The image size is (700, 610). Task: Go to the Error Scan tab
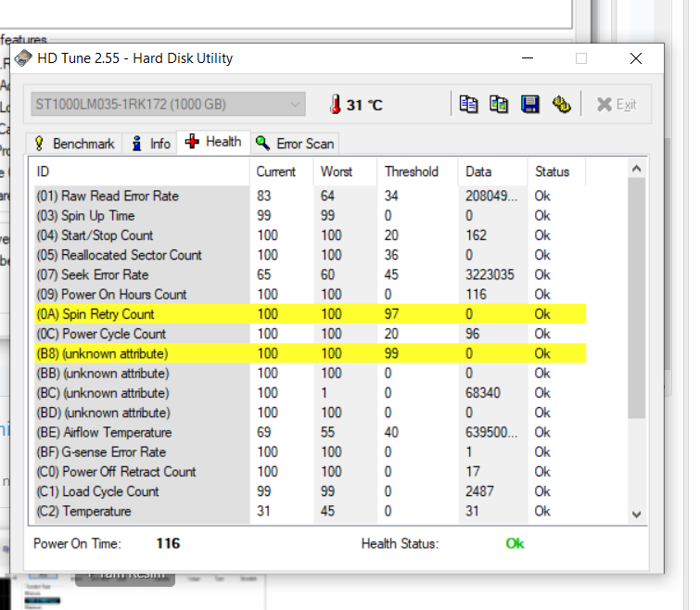(295, 144)
